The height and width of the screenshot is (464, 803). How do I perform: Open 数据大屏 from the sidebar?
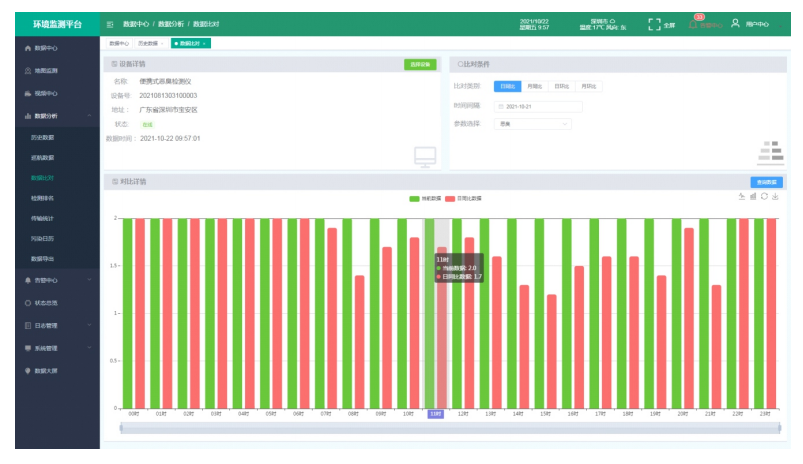coord(46,370)
